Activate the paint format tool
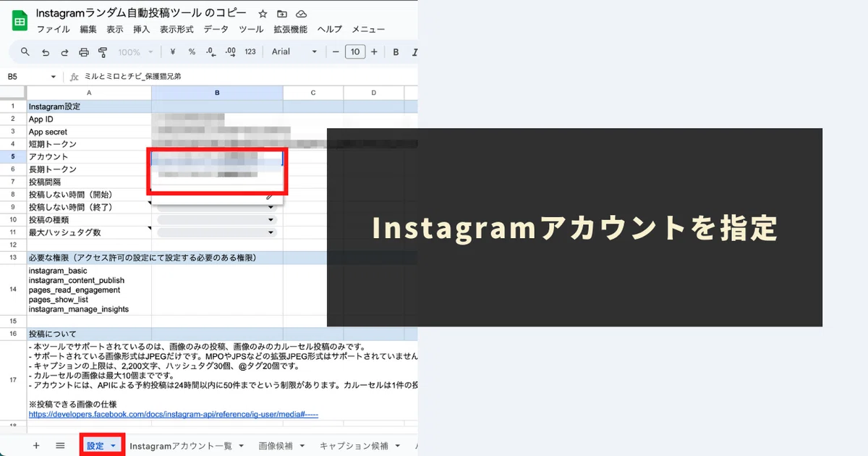Image resolution: width=868 pixels, height=456 pixels. click(103, 52)
